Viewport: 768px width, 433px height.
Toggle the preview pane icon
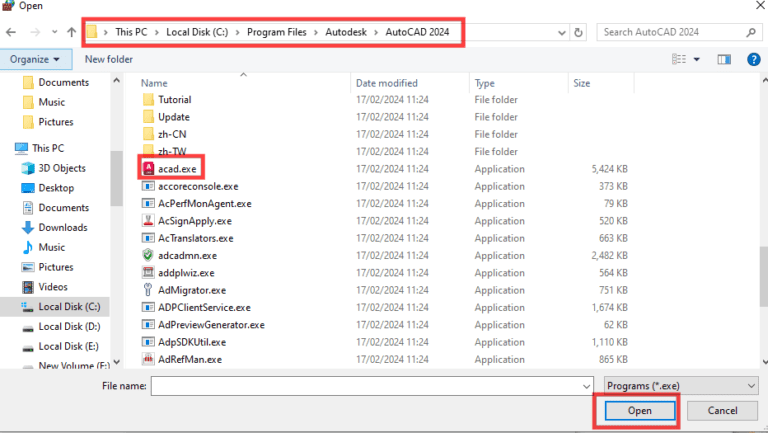(x=724, y=59)
